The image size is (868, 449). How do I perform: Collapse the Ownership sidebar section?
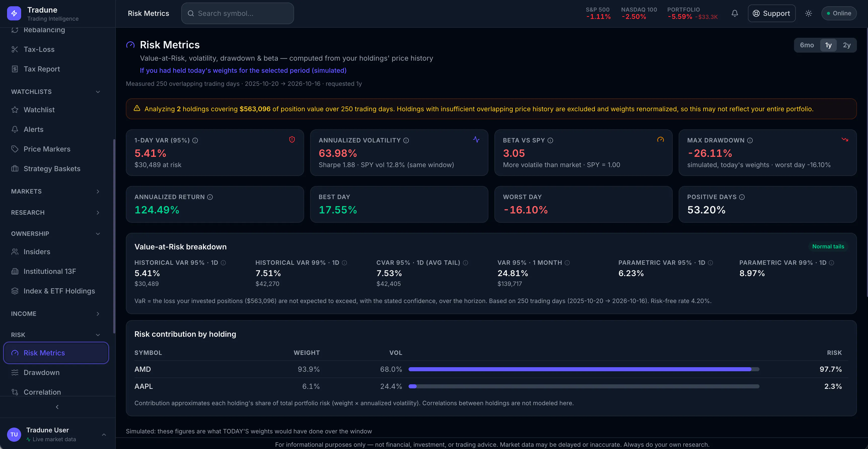56,234
